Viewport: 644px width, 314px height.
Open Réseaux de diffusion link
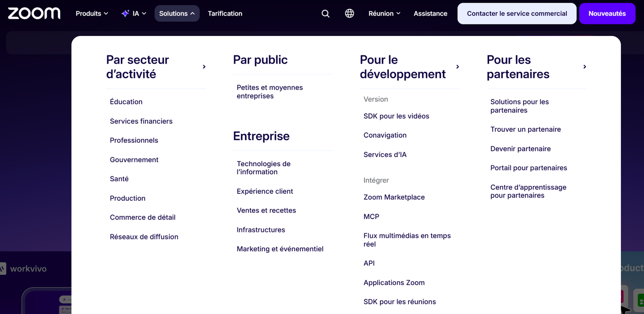pos(144,237)
